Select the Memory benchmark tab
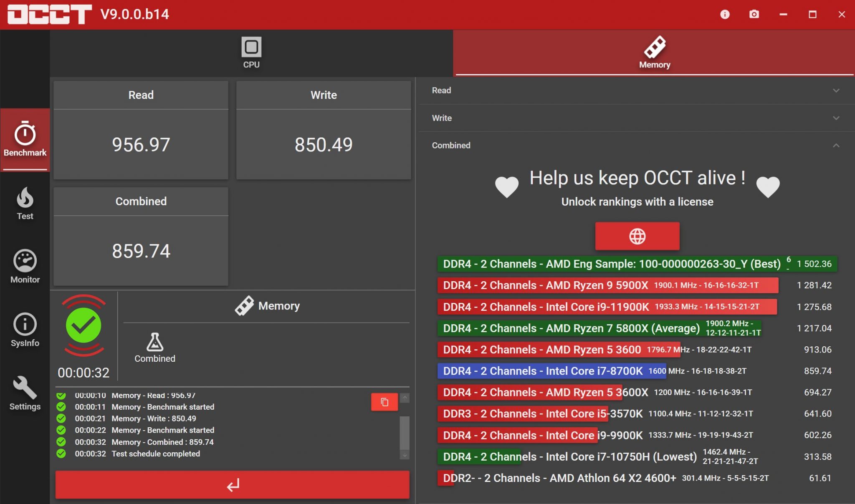Image resolution: width=855 pixels, height=504 pixels. coord(654,53)
